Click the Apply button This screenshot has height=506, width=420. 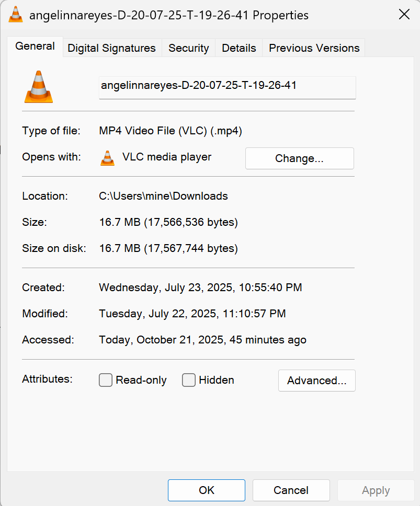(x=376, y=490)
